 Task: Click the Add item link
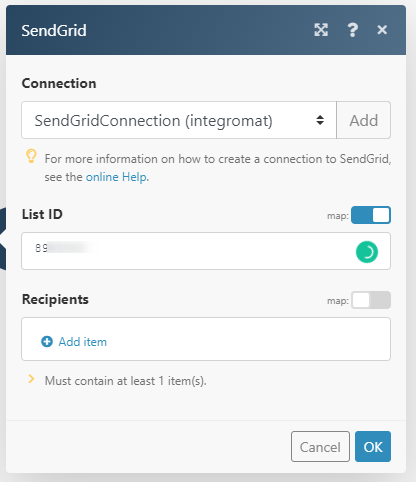pos(83,342)
